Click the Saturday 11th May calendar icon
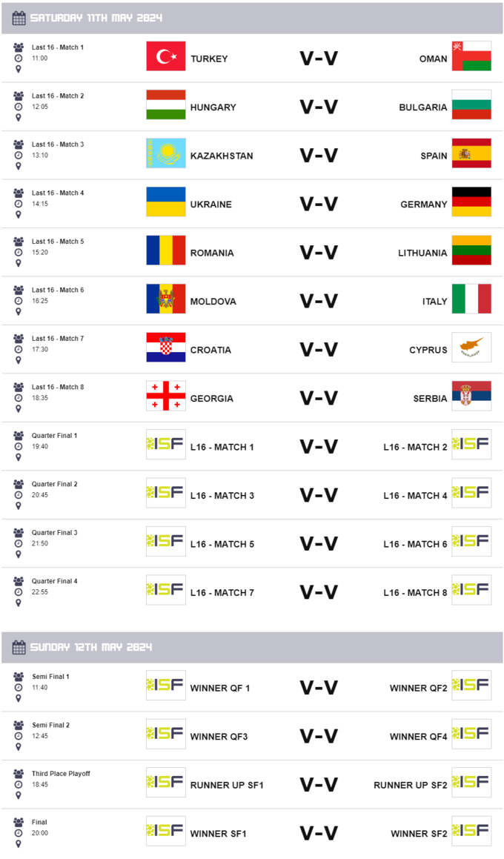 pos(19,18)
